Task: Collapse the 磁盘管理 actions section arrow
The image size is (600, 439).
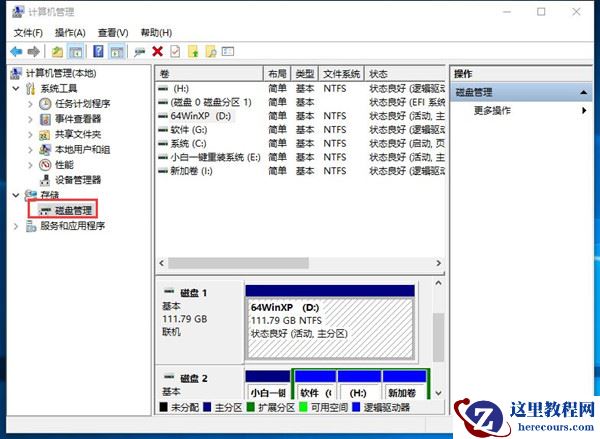Action: pyautogui.click(x=584, y=92)
